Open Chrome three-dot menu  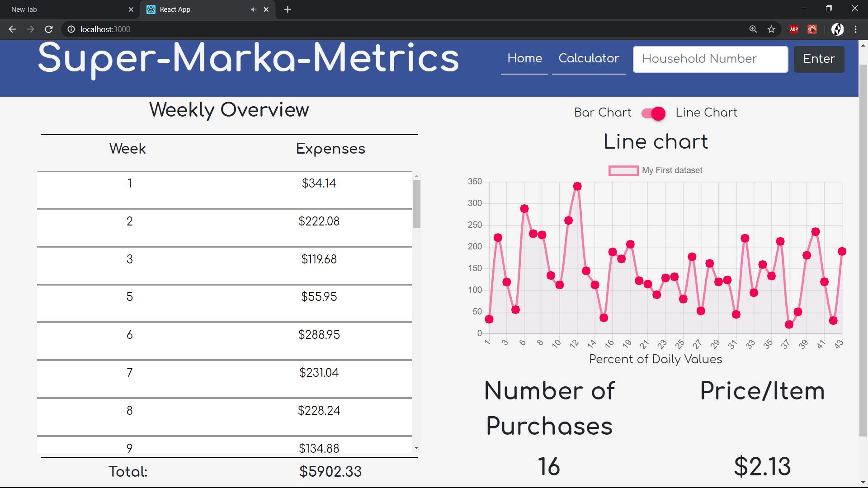[x=855, y=29]
